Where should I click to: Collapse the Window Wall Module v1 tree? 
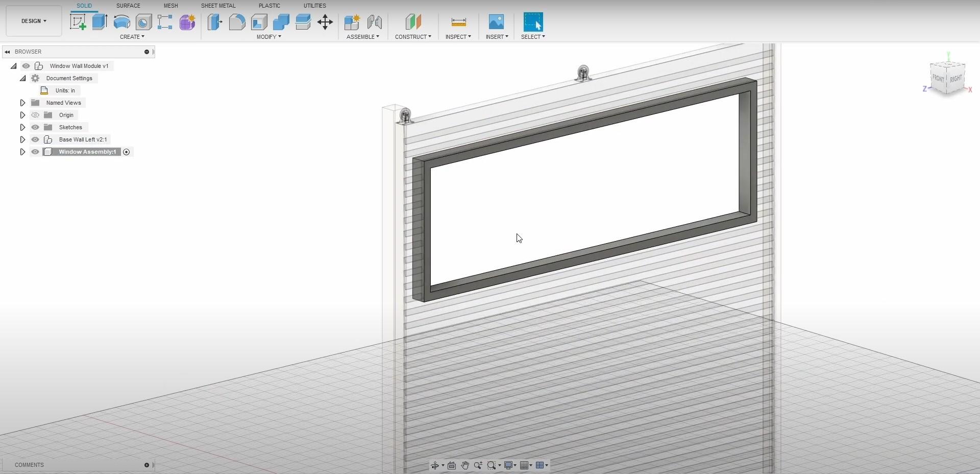pos(14,66)
